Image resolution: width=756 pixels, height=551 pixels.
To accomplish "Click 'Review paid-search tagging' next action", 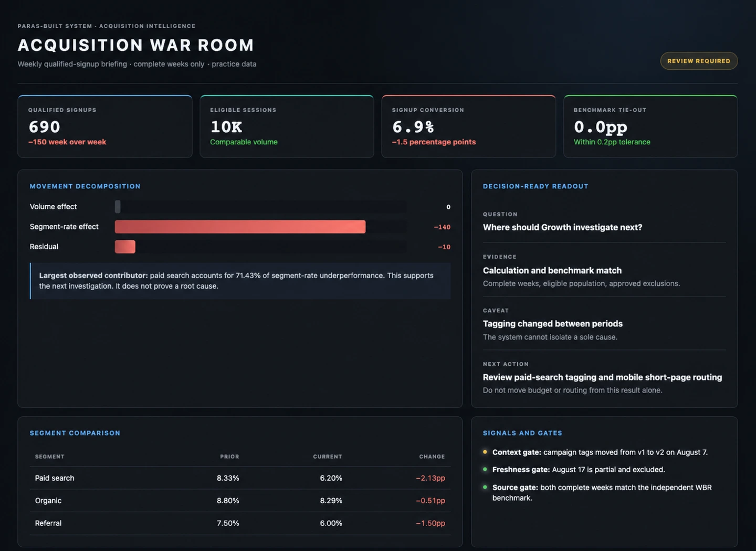I will tap(602, 377).
